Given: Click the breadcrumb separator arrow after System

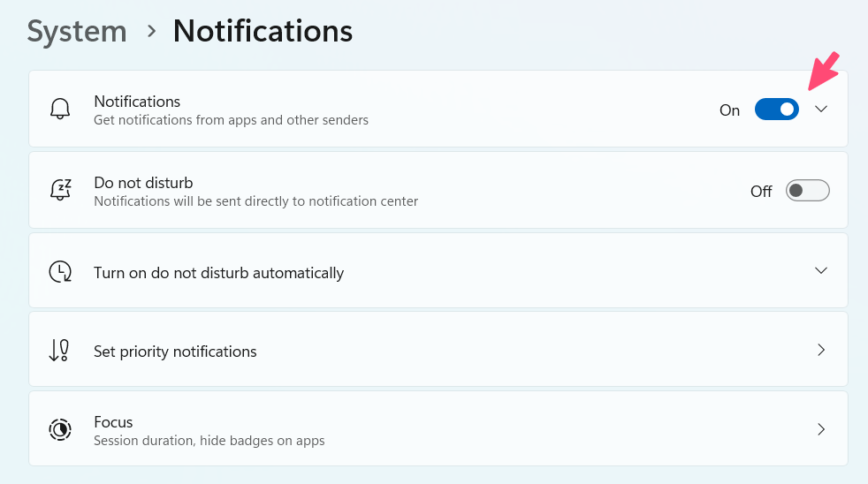Looking at the screenshot, I should click(x=151, y=32).
